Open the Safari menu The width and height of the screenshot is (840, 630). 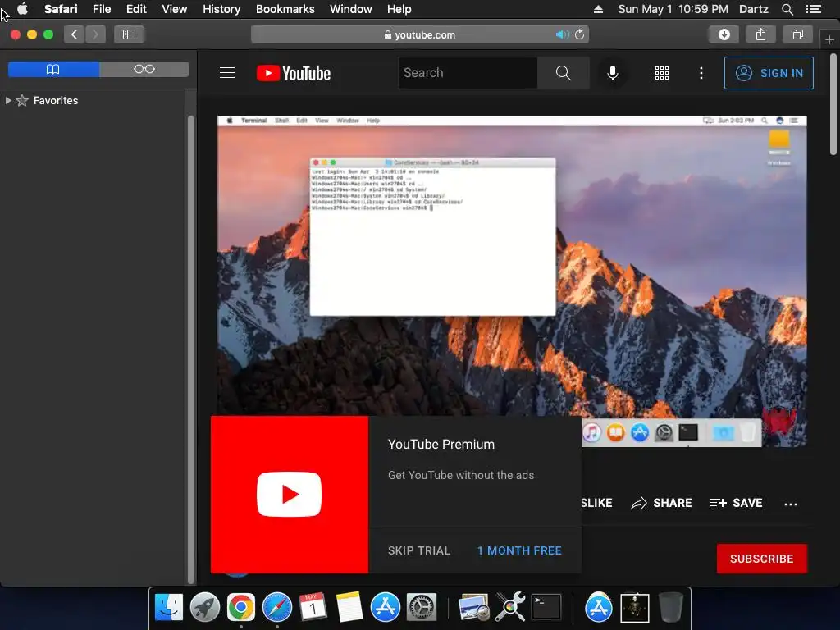click(61, 9)
